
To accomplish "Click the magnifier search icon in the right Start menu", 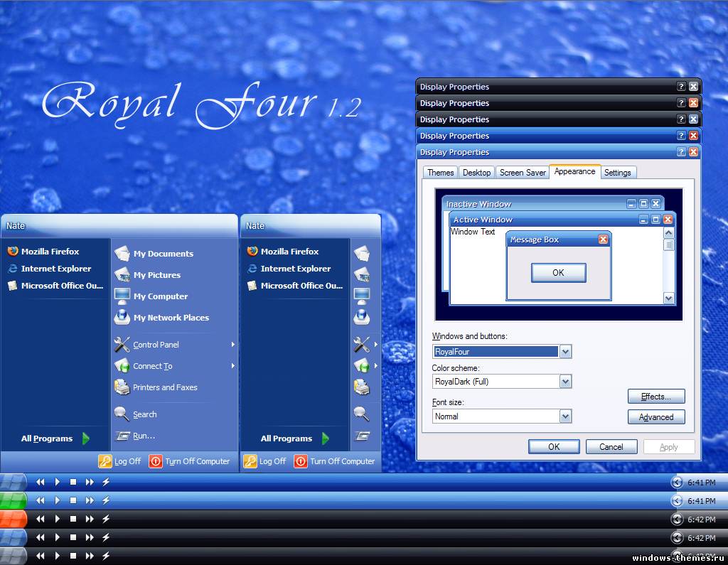I will (x=362, y=414).
